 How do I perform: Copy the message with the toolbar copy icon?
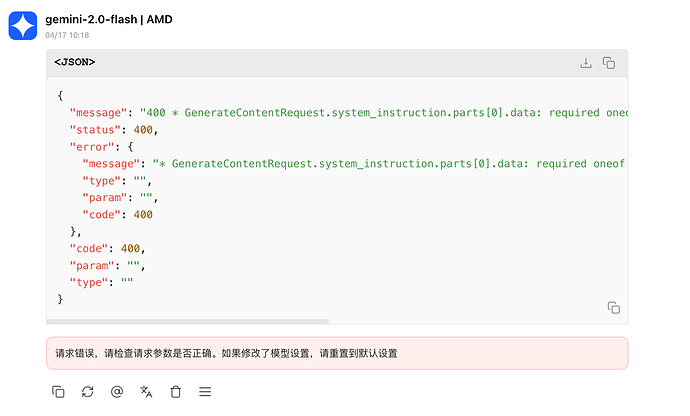(x=58, y=391)
